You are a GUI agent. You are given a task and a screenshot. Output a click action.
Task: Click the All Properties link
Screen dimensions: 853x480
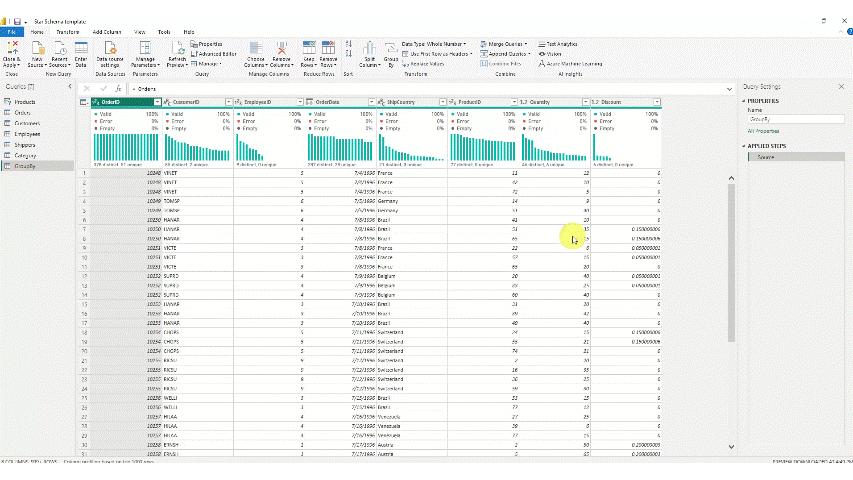tap(763, 131)
